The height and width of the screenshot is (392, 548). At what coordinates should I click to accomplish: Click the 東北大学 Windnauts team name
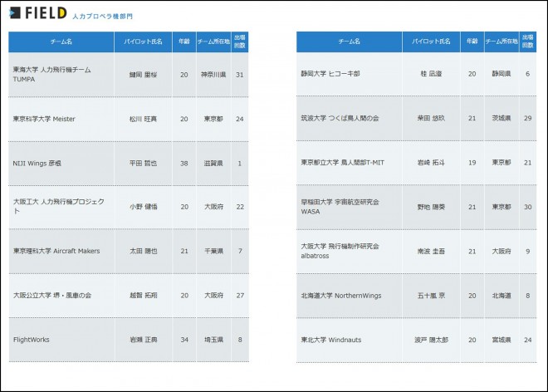click(x=333, y=339)
